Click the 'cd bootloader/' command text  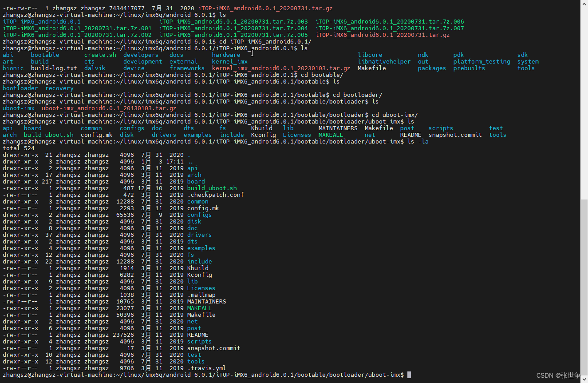click(x=358, y=95)
